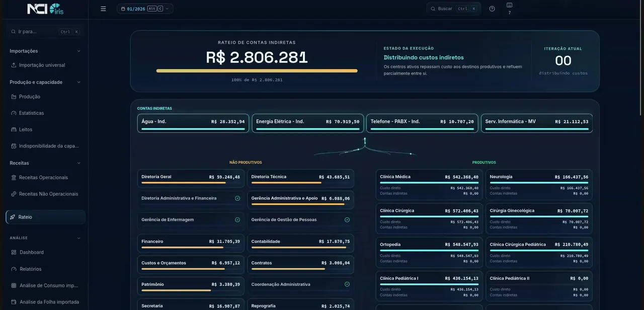This screenshot has width=644, height=310.
Task: Click the Receitas Não Operacionais icon
Action: (x=14, y=194)
